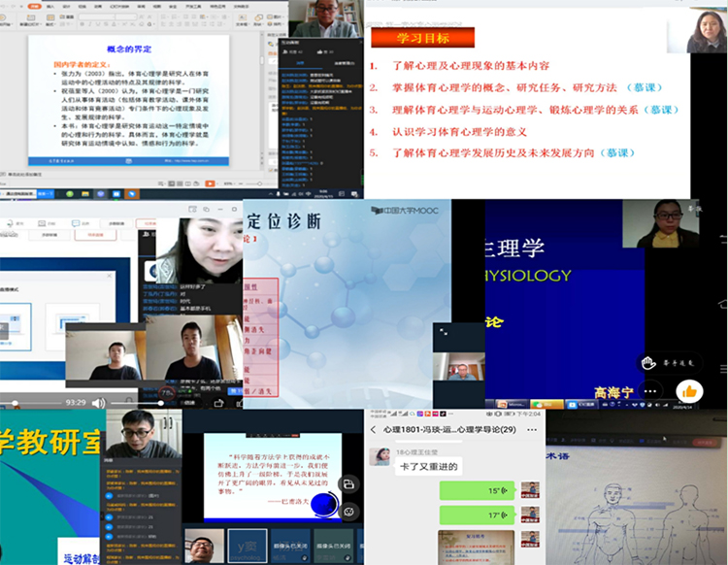Go back from the WeChat group chat
The image size is (728, 565).
pos(374,430)
